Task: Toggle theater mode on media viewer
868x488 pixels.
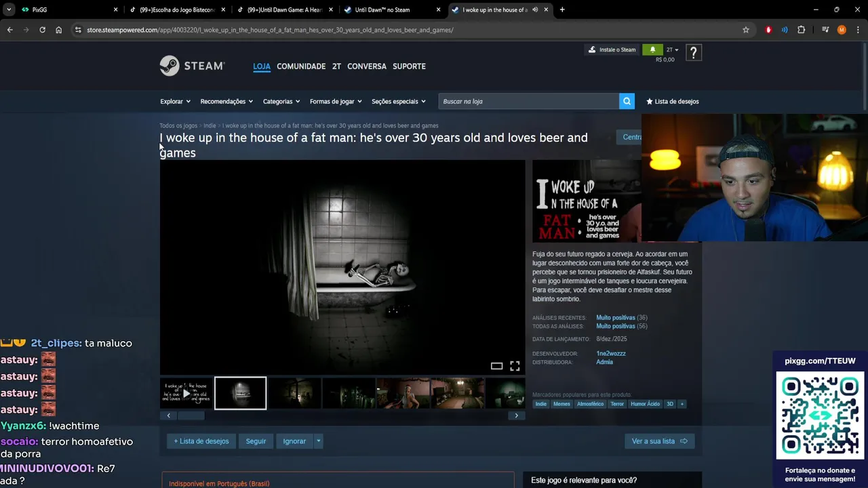Action: 496,366
